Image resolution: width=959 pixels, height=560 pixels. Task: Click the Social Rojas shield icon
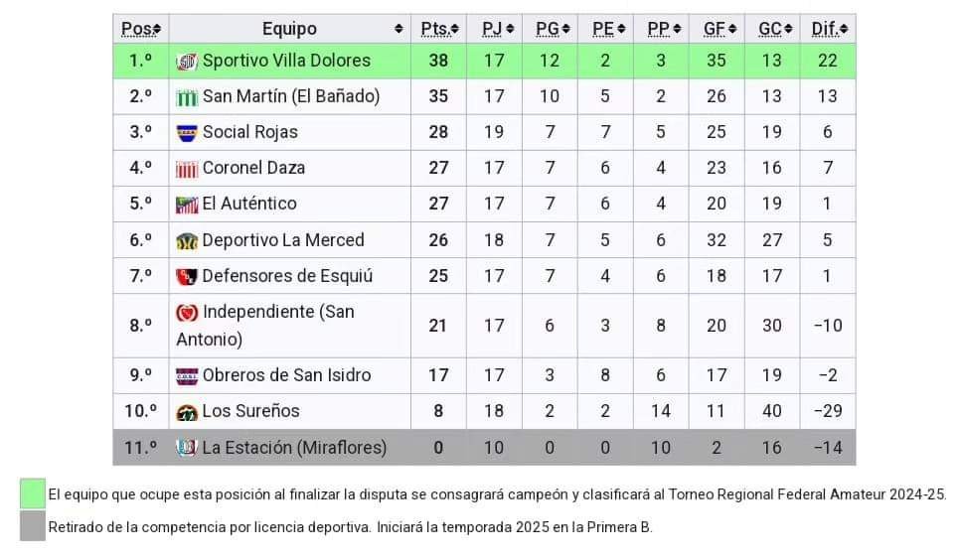[x=187, y=133]
